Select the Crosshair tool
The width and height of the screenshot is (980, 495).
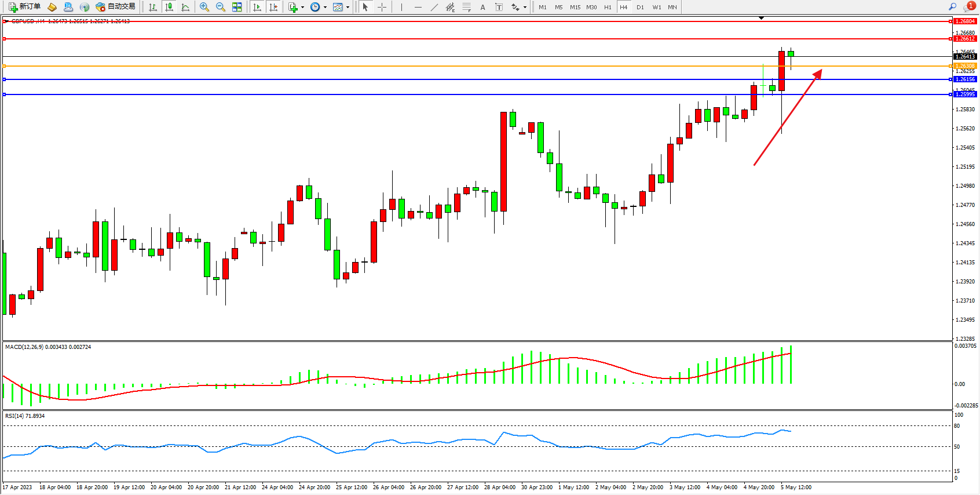[x=382, y=7]
